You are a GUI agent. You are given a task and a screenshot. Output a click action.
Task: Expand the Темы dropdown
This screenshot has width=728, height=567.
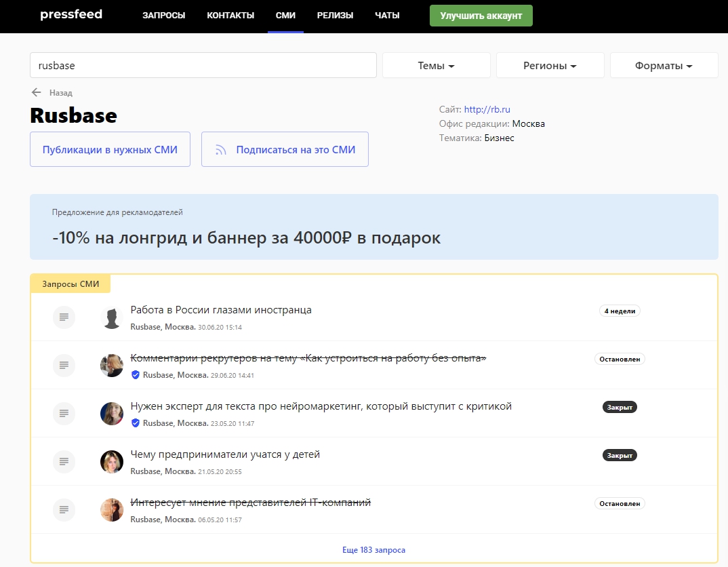tap(436, 66)
